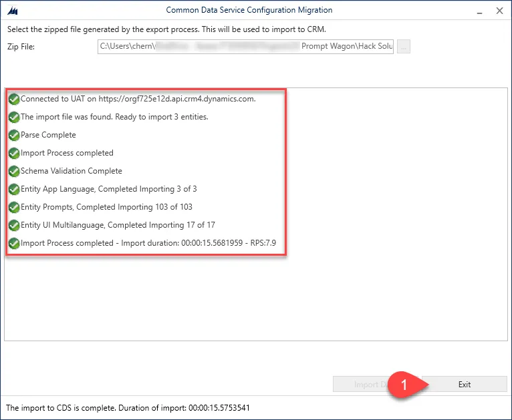Click the Zip File path input field
Screen dimensions: 512x420
tap(245, 46)
